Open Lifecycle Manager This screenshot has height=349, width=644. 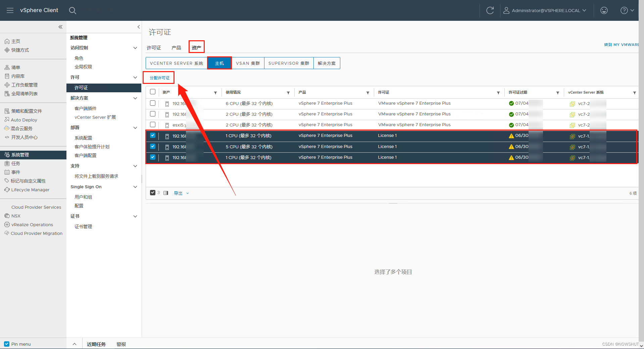27,190
